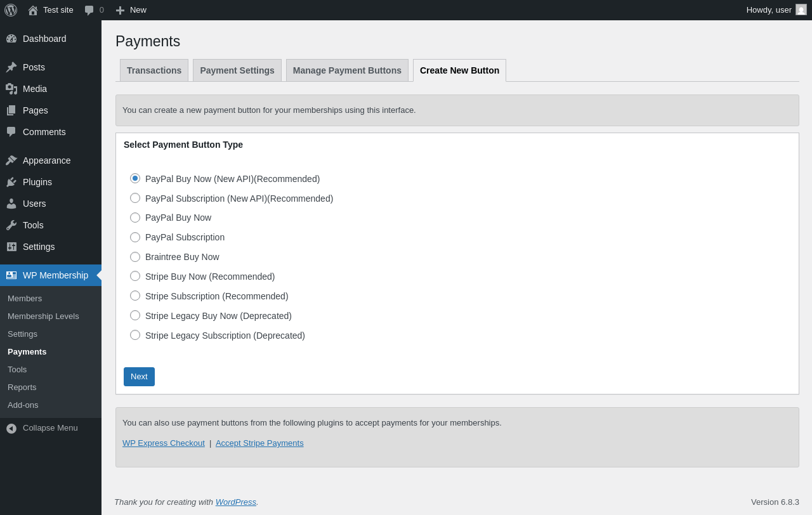Open the Howdy, user account menu
The width and height of the screenshot is (812, 515).
(x=769, y=10)
